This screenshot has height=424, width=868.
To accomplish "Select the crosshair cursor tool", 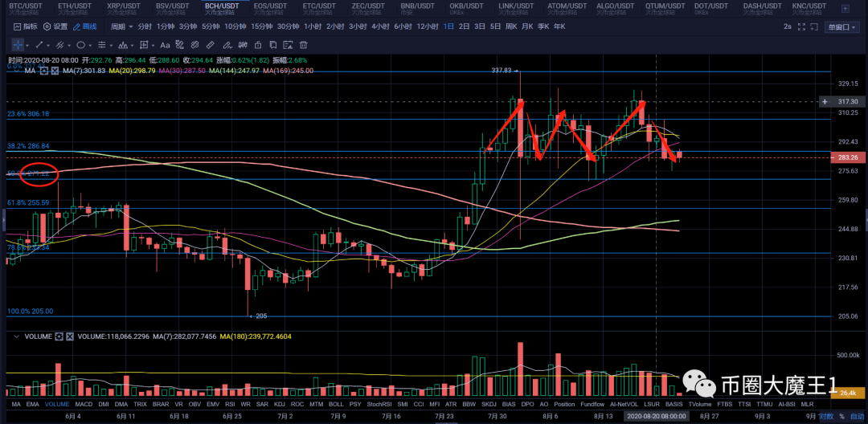I will [x=18, y=44].
